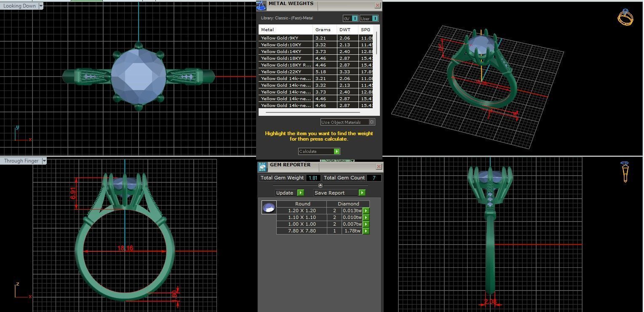The height and width of the screenshot is (312, 644).
Task: Click the 0.013tw weight cell
Action: tap(353, 211)
